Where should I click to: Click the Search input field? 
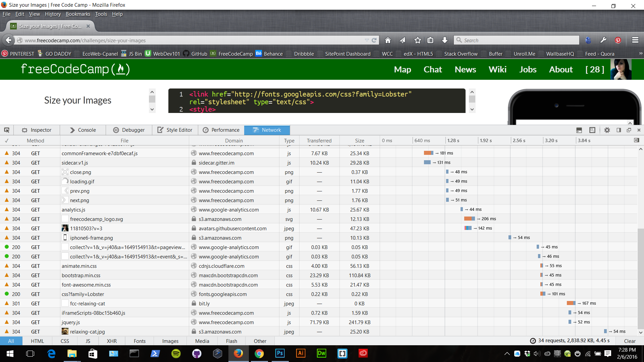pos(517,40)
